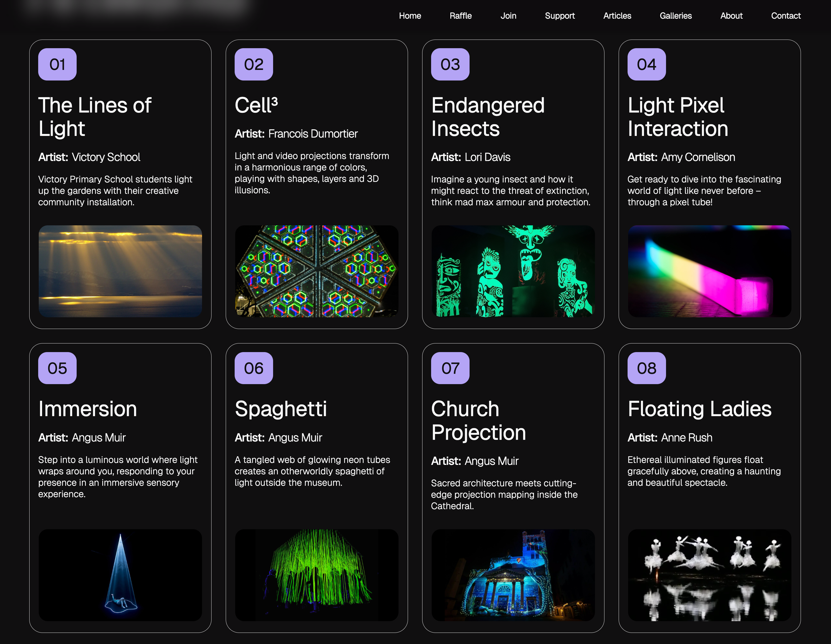Open the rainbow pixel tube thumbnail

click(709, 271)
